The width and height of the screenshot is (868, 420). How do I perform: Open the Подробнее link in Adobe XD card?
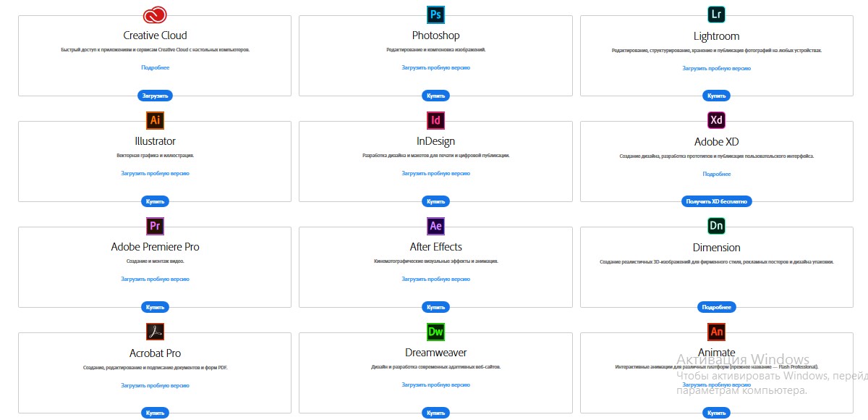point(716,174)
